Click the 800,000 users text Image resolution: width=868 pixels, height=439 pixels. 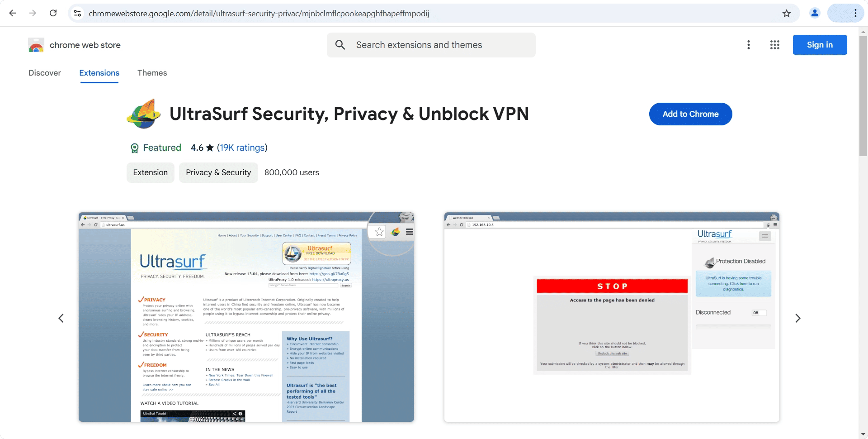[292, 172]
